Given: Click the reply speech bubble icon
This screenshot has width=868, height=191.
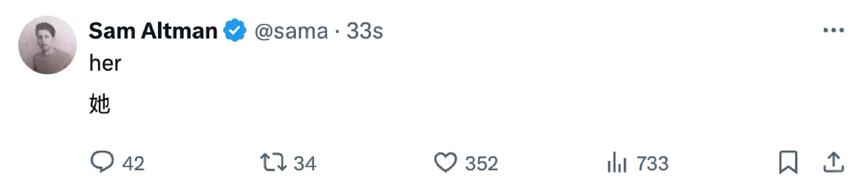Looking at the screenshot, I should pyautogui.click(x=102, y=162).
